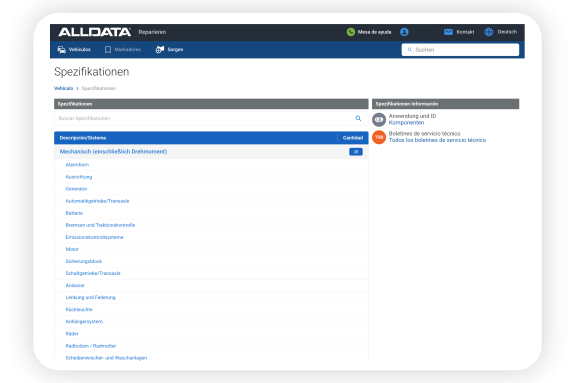Open the Alarmhorn specification
Screen dimensions: 575x383
77,165
